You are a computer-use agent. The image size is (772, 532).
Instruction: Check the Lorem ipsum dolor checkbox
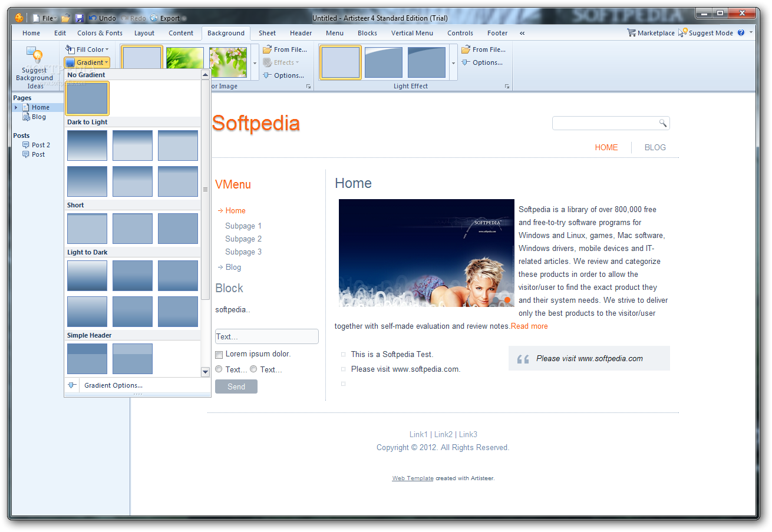pyautogui.click(x=219, y=355)
